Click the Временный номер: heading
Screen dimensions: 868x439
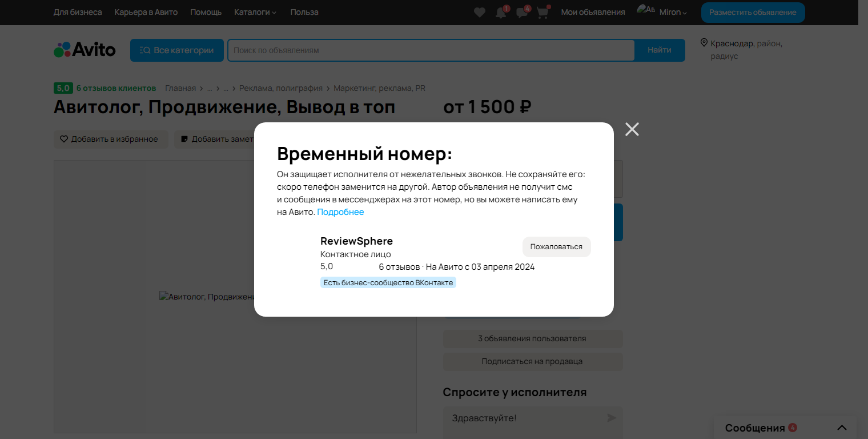click(364, 154)
